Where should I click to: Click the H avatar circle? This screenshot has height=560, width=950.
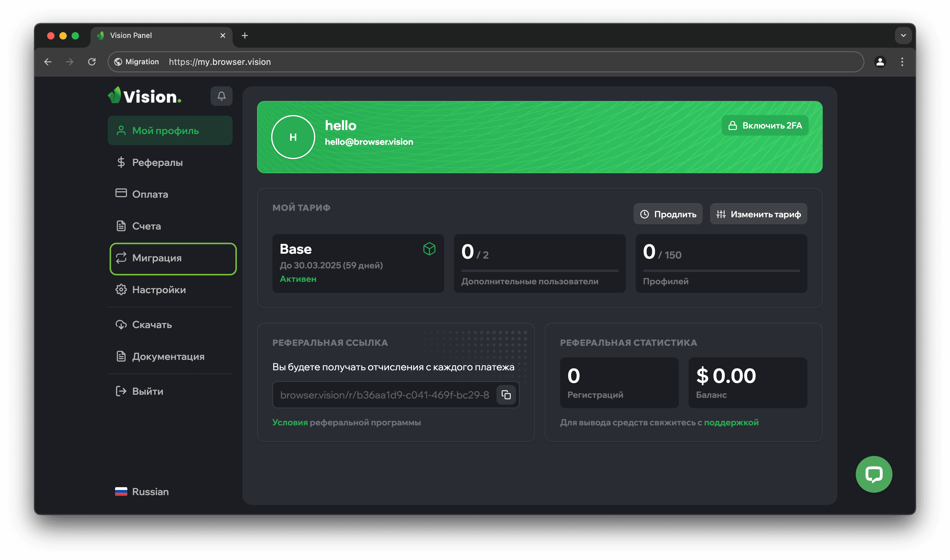[x=293, y=137]
